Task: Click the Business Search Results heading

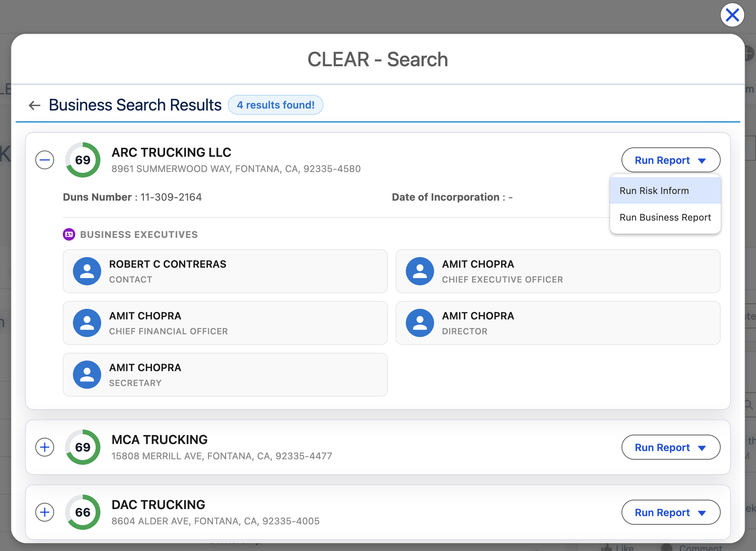Action: pyautogui.click(x=135, y=105)
